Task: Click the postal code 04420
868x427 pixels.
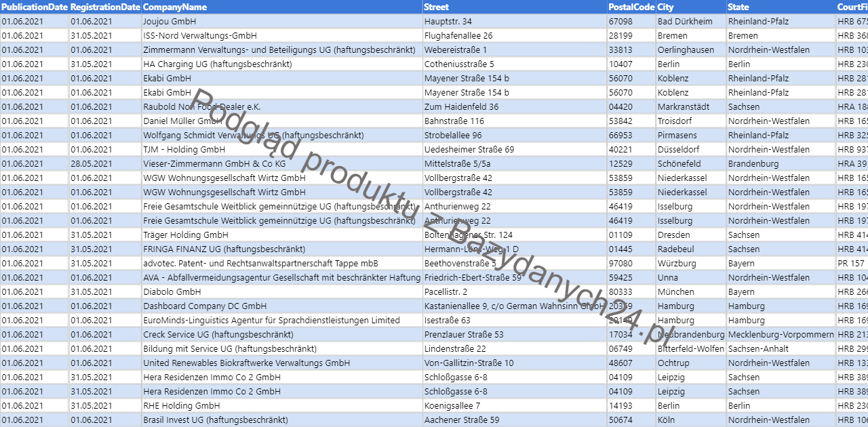Action: point(631,107)
